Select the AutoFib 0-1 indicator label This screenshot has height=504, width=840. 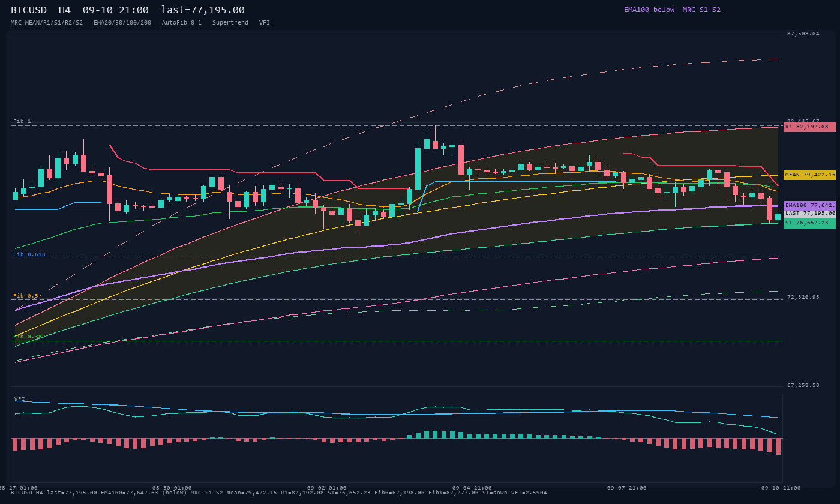(182, 23)
